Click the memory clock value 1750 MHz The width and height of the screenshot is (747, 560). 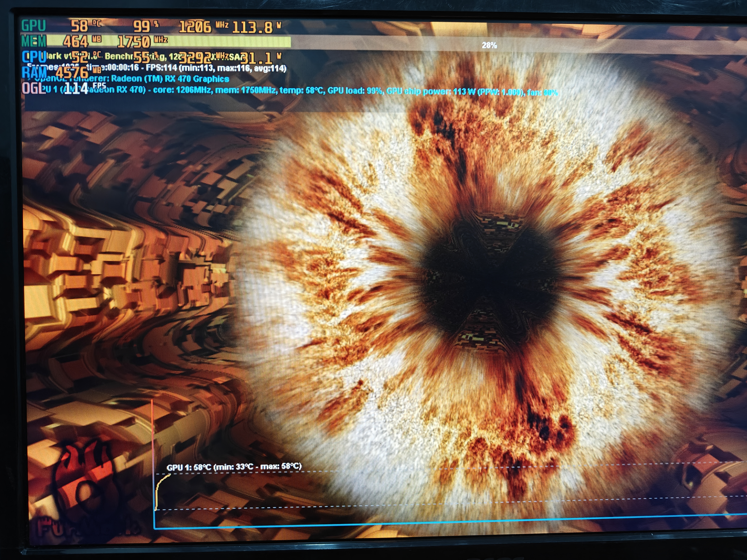(142, 42)
